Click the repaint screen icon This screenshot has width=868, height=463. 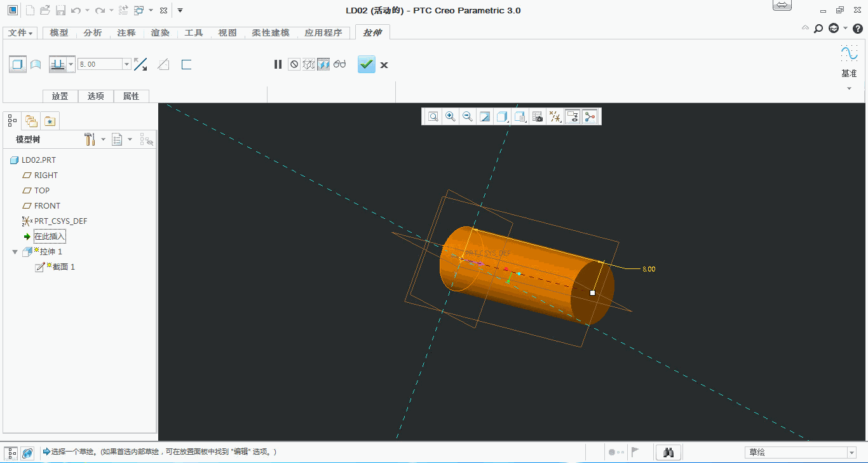point(485,116)
